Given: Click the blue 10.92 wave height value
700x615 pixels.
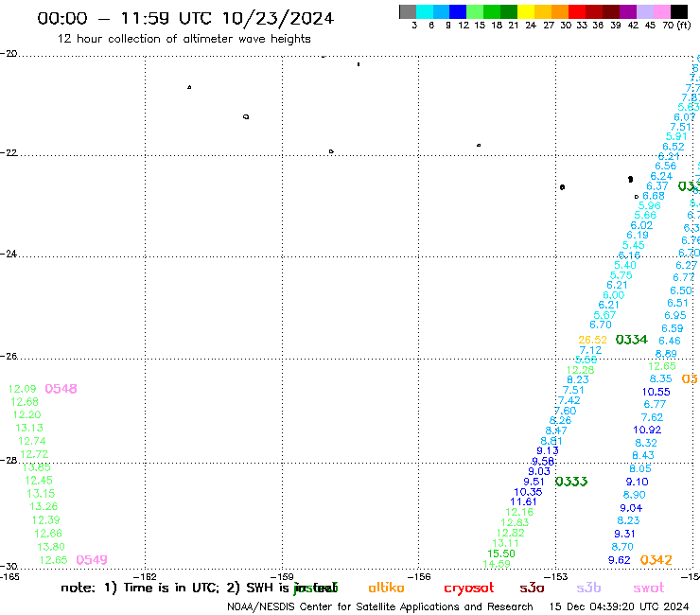Looking at the screenshot, I should click(647, 430).
